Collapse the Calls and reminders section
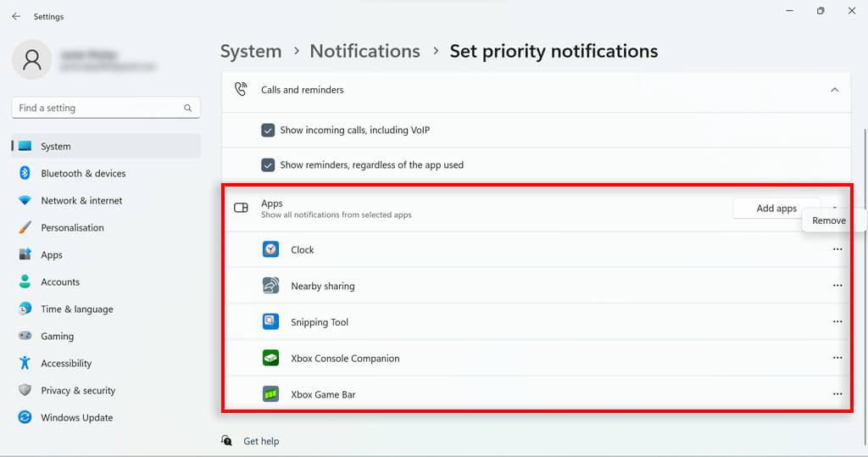 [835, 90]
